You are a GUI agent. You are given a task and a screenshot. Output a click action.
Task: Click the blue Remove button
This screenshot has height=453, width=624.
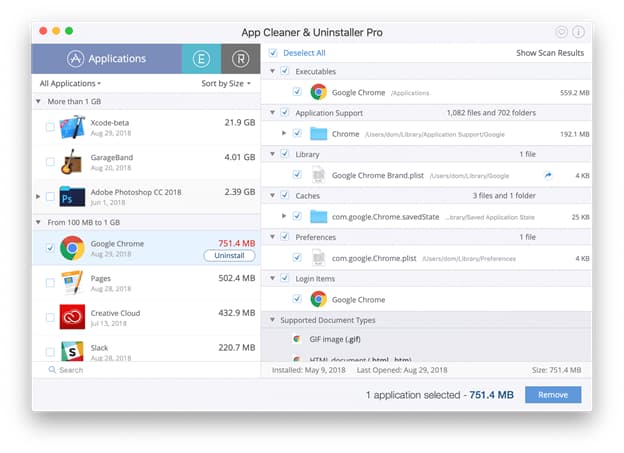coord(553,394)
